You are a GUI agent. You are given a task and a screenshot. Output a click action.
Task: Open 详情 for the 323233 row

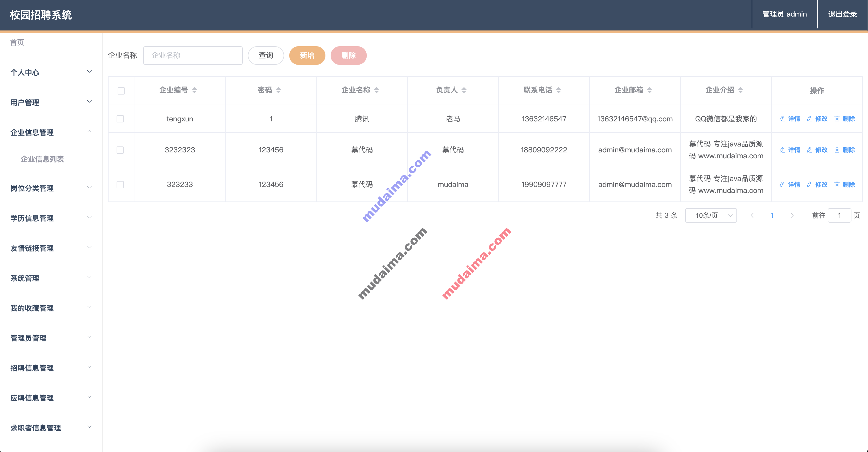tap(790, 185)
